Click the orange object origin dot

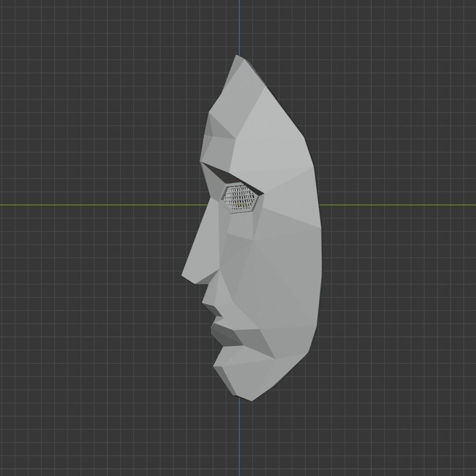pos(239,205)
